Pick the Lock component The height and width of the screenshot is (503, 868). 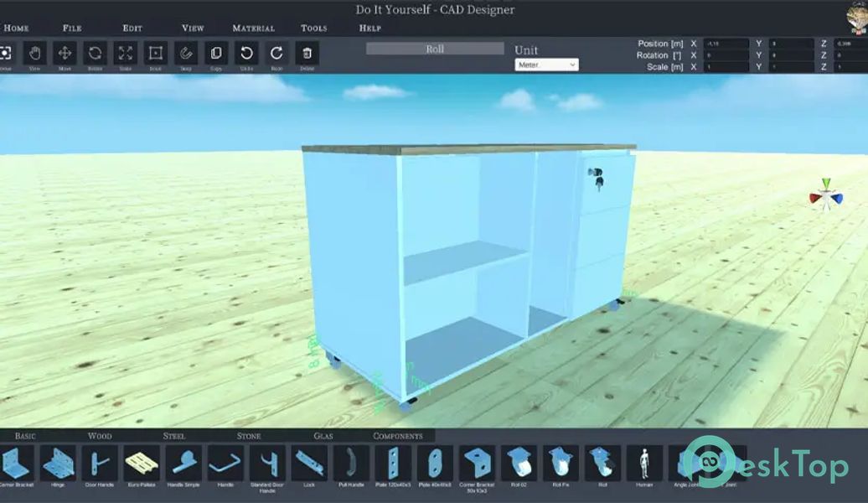309,463
